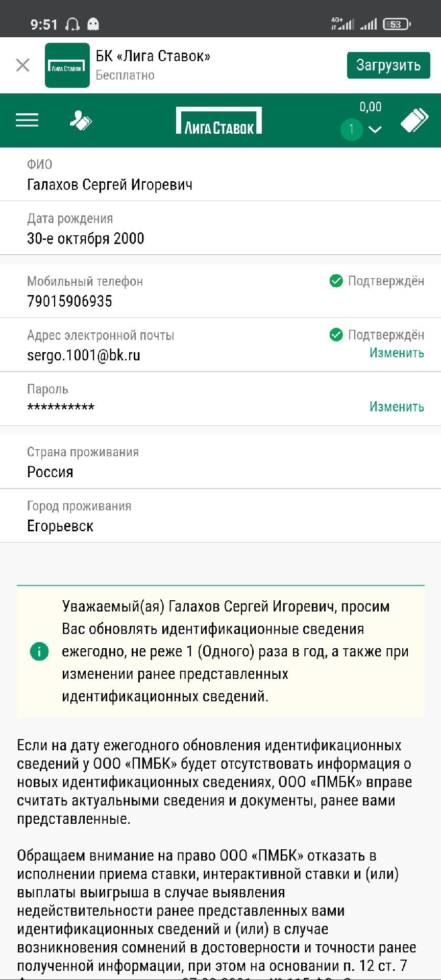Tap the user tickets profile icon
This screenshot has width=441, height=980.
81,121
